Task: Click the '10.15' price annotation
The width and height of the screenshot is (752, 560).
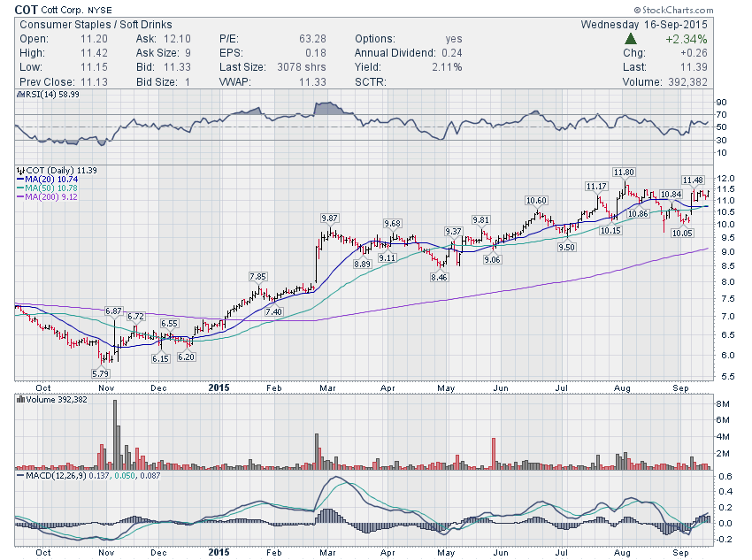Action: tap(610, 231)
